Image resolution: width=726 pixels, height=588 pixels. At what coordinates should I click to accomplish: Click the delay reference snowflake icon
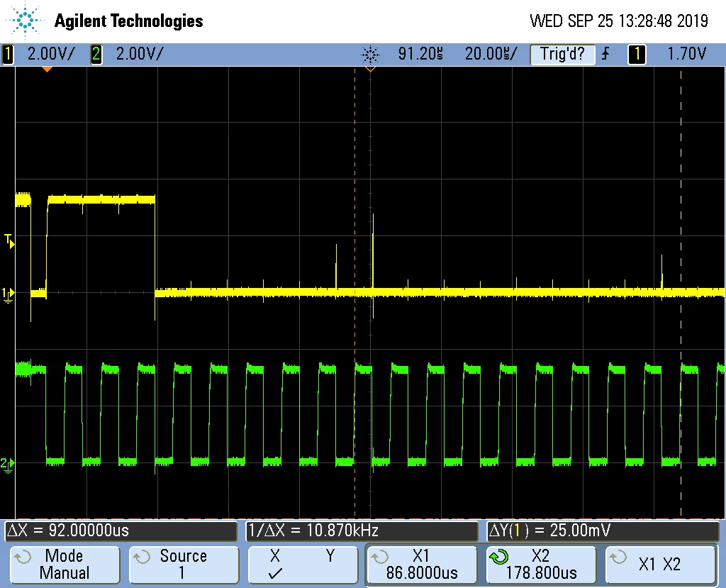point(370,55)
